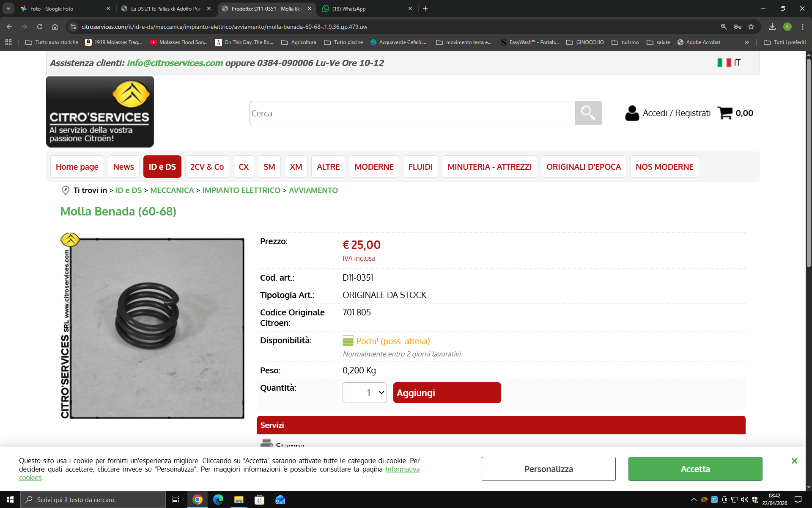
Task: Open the Chrome downloads icon
Action: click(772, 27)
